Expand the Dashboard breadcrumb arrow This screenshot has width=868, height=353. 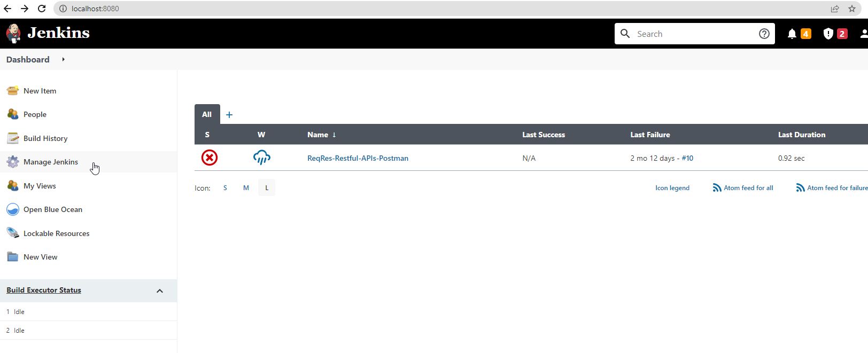(63, 59)
